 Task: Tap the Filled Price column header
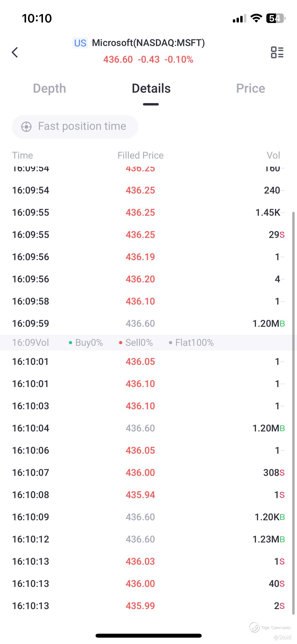pyautogui.click(x=140, y=155)
